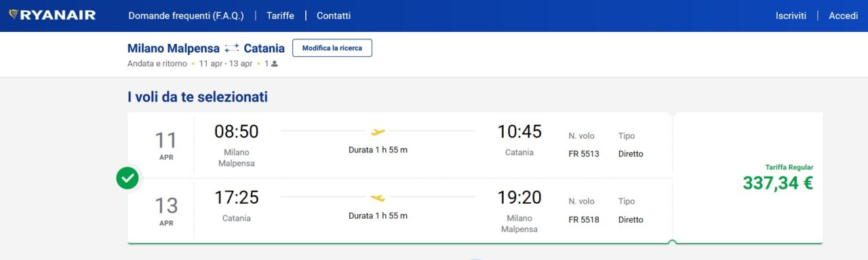Viewport: 868px width, 260px height.
Task: Click flight number FR 5518
Action: [x=584, y=219]
